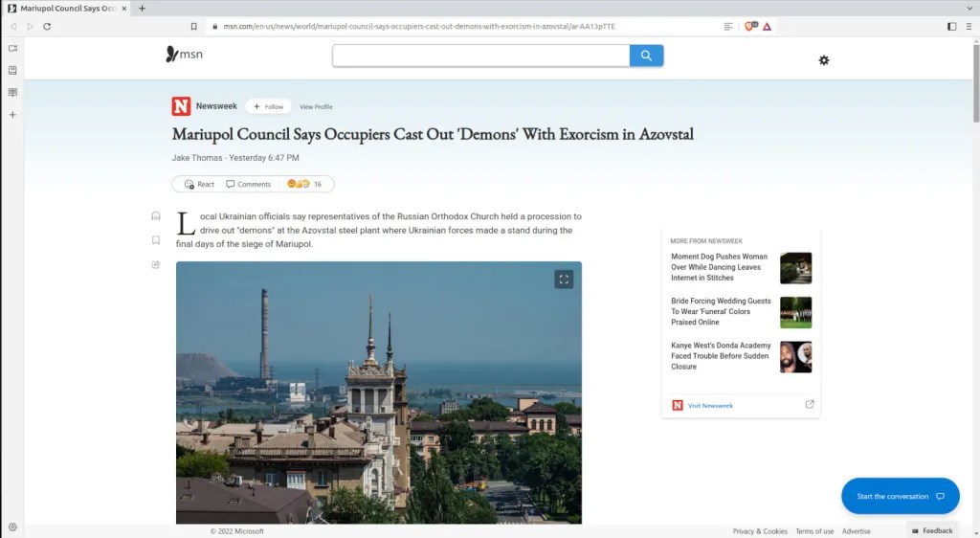Image resolution: width=980 pixels, height=538 pixels.
Task: Open MSN settings gear icon
Action: [x=824, y=60]
